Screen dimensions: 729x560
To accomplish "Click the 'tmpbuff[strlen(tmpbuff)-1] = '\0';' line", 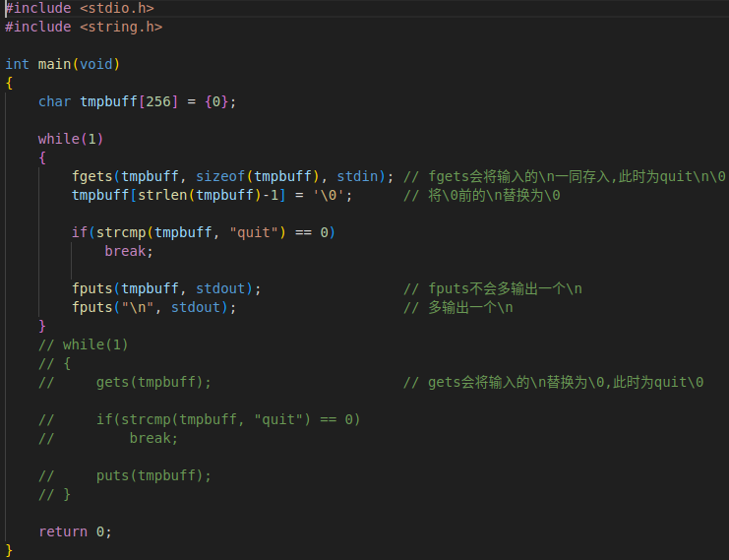I will [212, 195].
